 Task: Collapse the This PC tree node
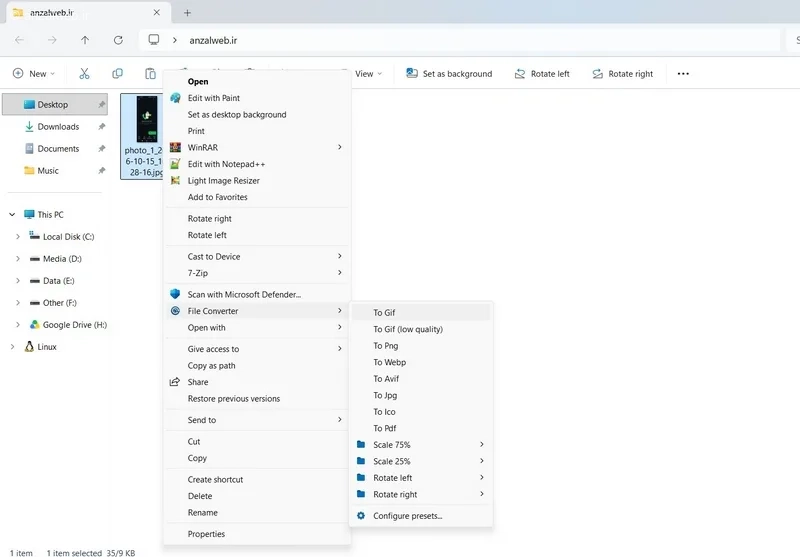click(12, 215)
